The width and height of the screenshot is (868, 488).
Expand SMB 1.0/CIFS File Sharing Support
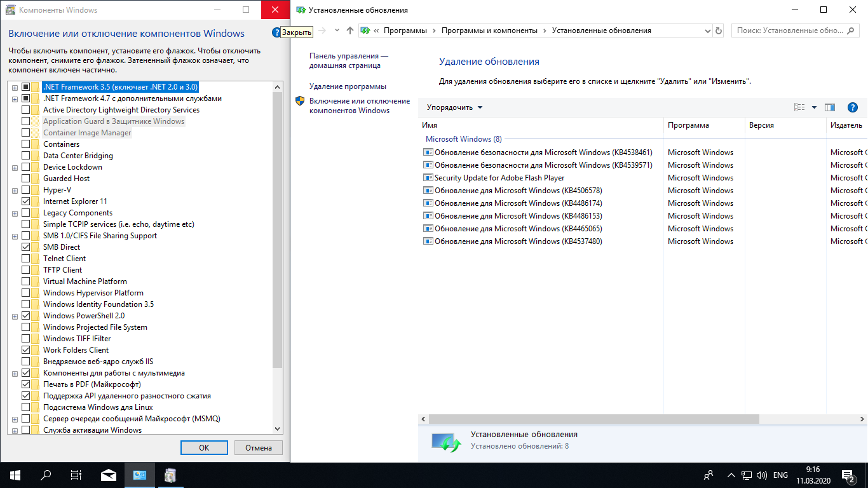point(15,236)
